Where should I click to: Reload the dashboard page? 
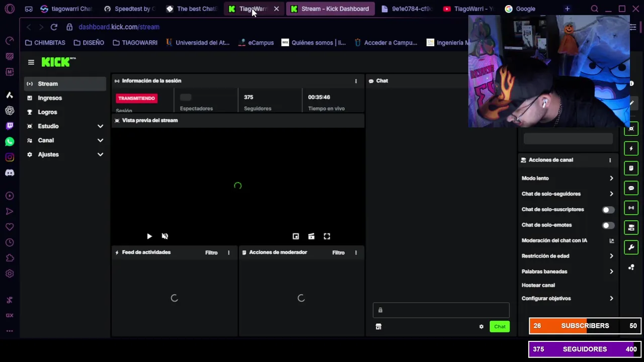coord(54,27)
